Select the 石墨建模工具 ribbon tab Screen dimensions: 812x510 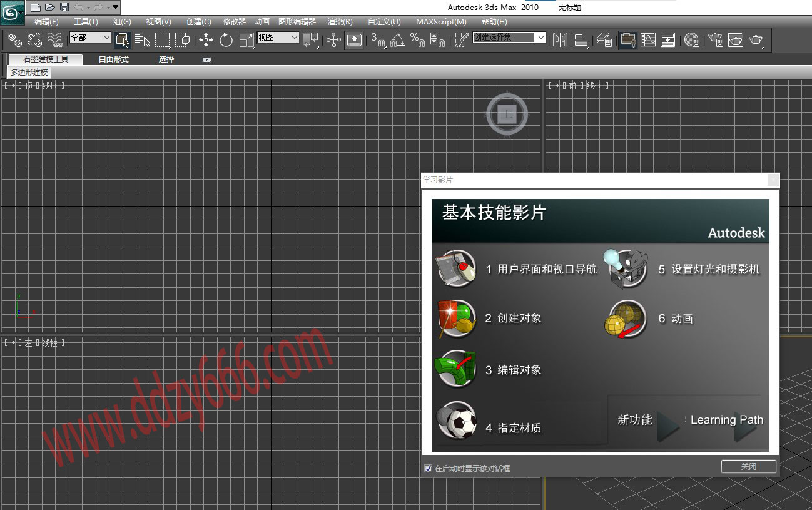coord(46,59)
